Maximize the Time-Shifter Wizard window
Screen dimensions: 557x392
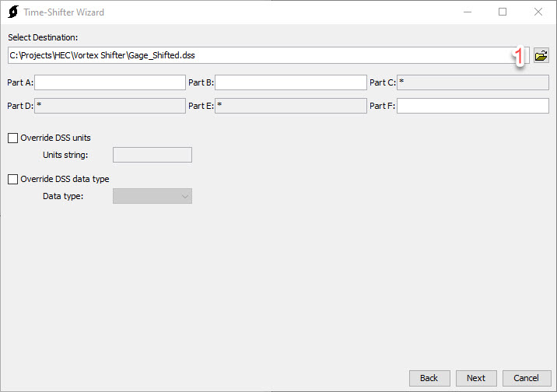[503, 12]
